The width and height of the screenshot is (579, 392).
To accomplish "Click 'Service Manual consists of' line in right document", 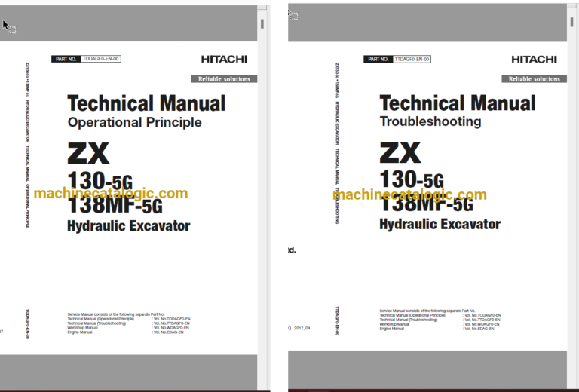I will tap(427, 311).
